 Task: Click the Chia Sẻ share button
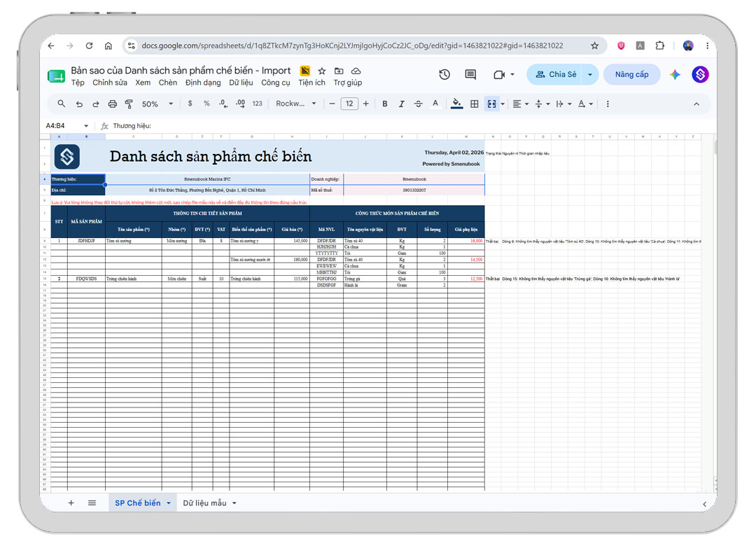[x=555, y=74]
